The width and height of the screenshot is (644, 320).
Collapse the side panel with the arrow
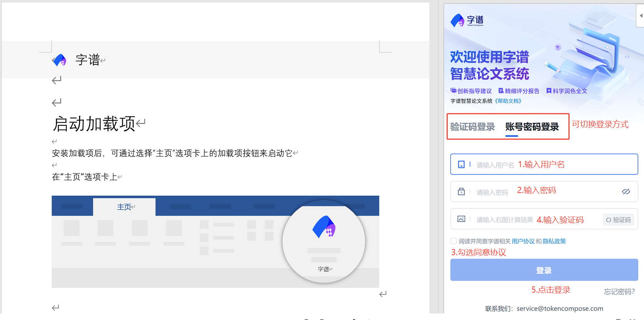click(641, 16)
